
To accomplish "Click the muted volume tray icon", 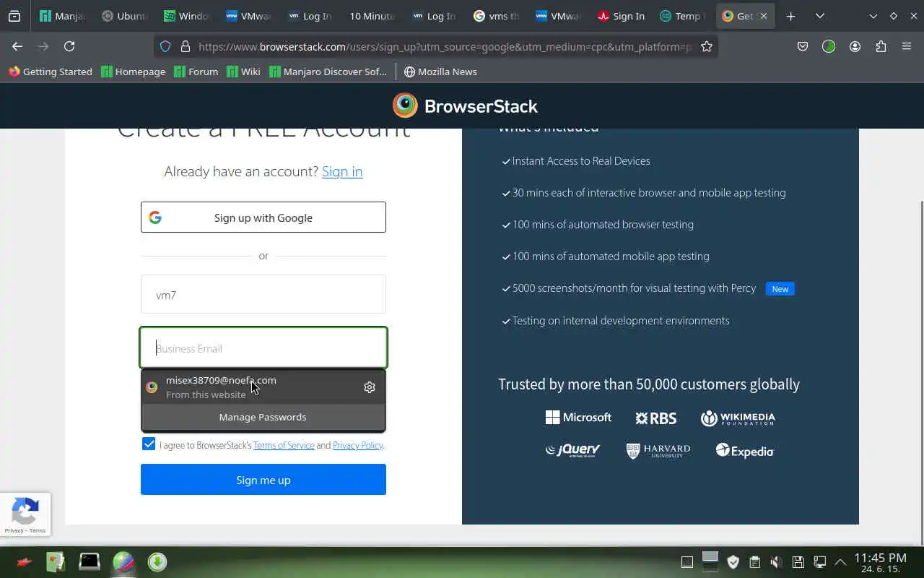I will pyautogui.click(x=776, y=561).
